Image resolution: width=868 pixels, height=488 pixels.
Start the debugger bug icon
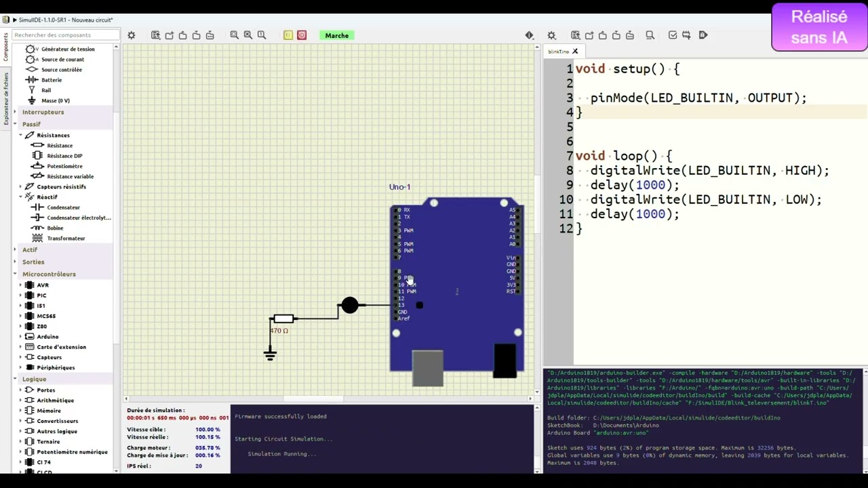pos(703,35)
